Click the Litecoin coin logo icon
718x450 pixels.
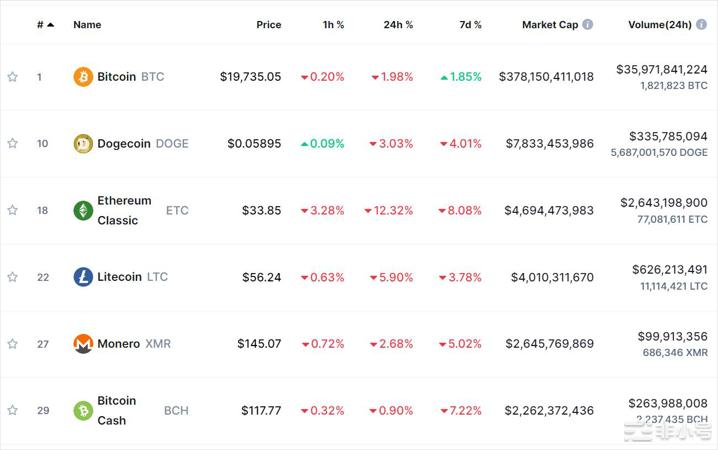83,277
